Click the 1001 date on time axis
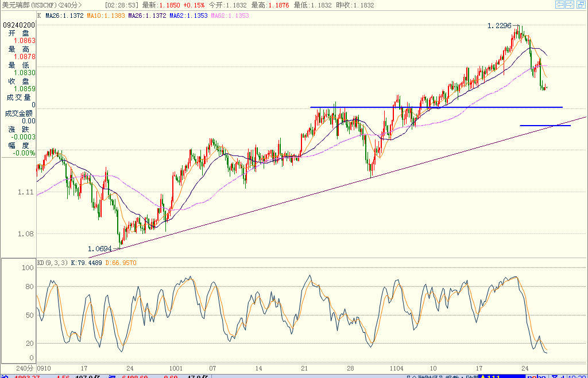Viewport: 588px width, 378px height. coord(176,368)
